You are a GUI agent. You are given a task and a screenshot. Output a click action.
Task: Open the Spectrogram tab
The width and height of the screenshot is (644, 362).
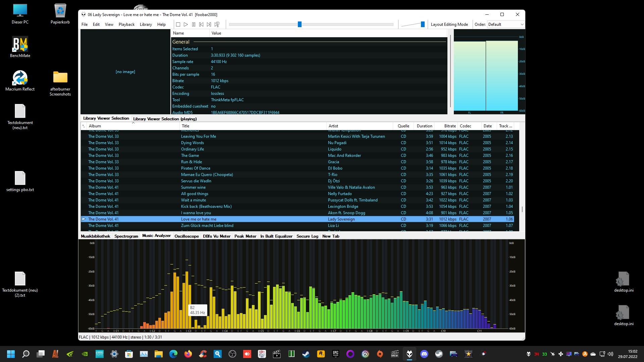pos(126,236)
